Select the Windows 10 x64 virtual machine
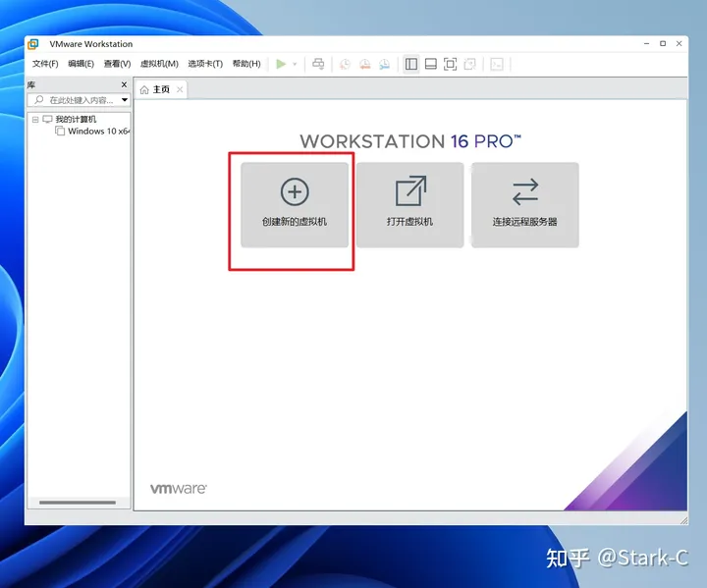The height and width of the screenshot is (588, 707). tap(98, 132)
